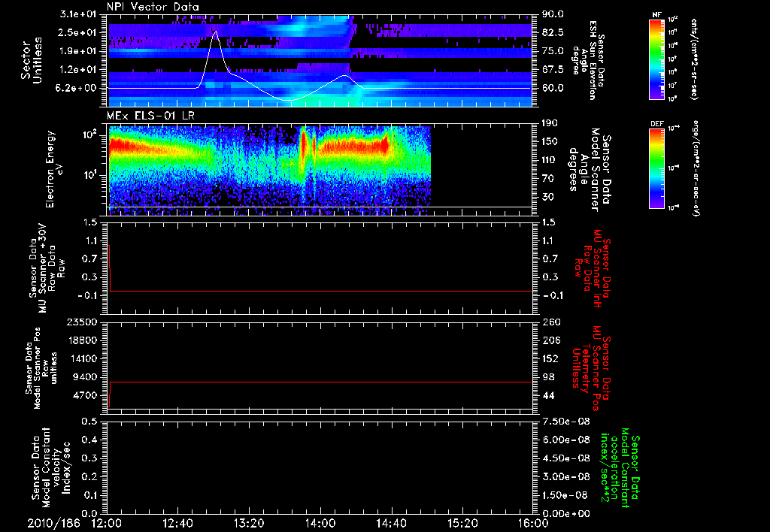Screen dimensions: 770x532
Task: Click the 2.5e+01 sector tick label
Action: click(x=78, y=32)
